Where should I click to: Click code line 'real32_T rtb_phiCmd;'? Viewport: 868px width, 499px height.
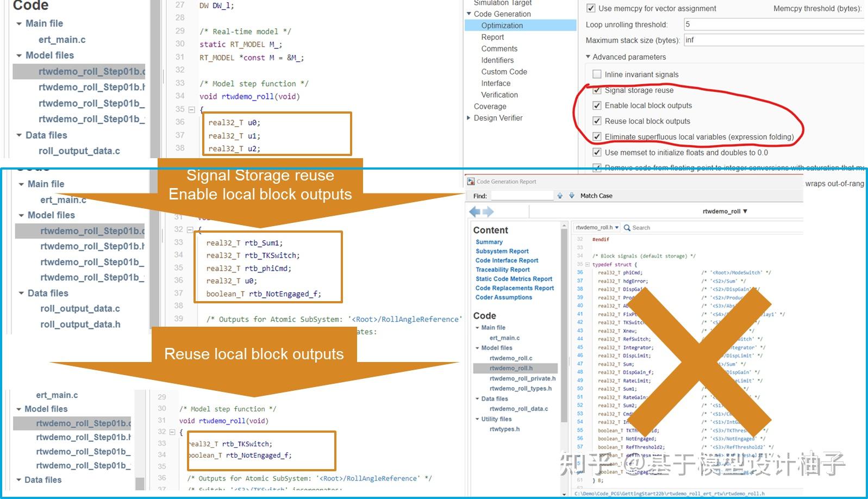coord(249,269)
